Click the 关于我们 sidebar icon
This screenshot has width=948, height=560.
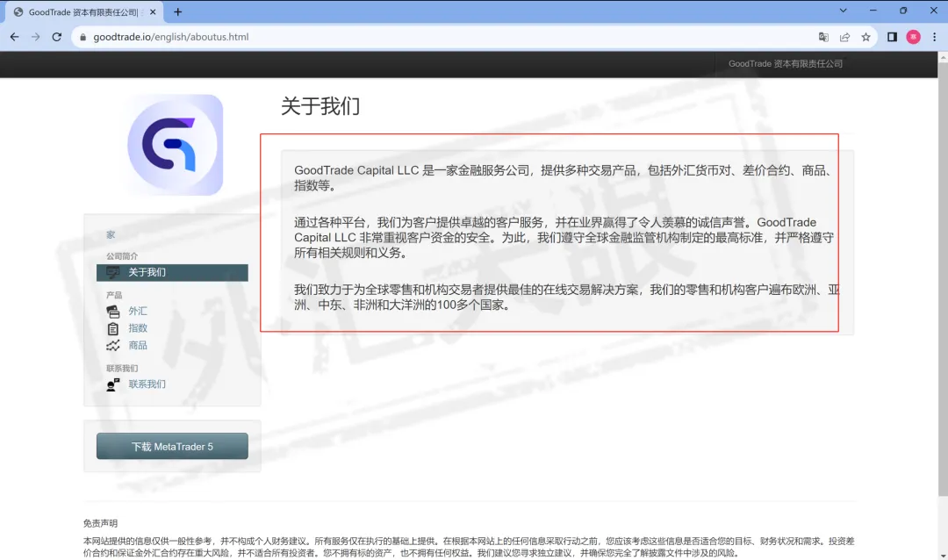(113, 272)
